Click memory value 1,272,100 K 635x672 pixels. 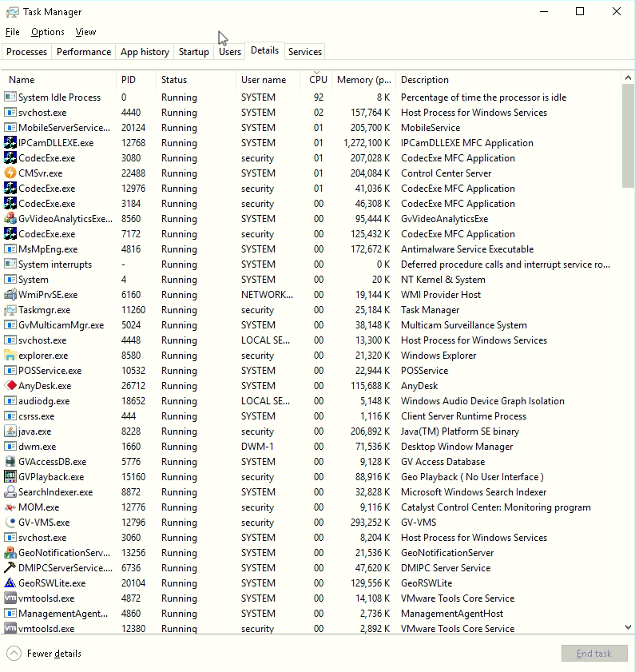point(367,143)
